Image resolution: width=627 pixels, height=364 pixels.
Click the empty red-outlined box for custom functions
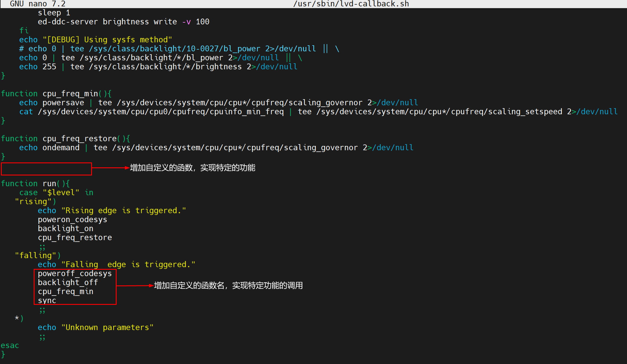pos(46,169)
